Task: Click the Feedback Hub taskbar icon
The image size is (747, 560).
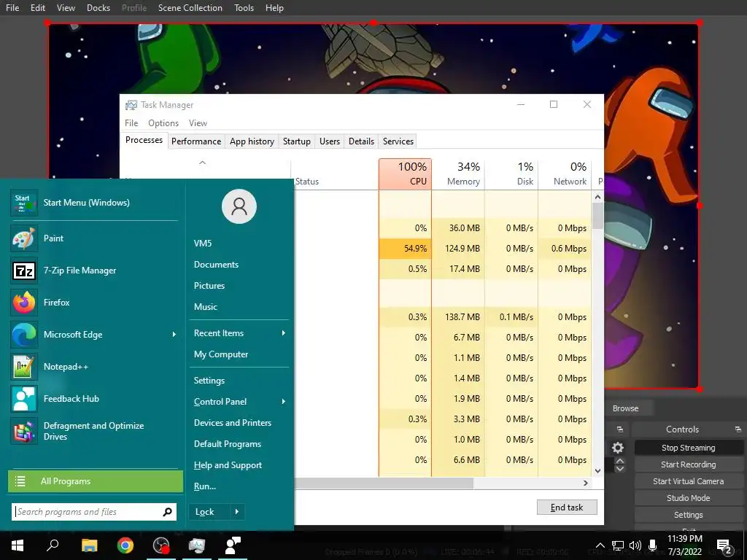Action: (233, 545)
